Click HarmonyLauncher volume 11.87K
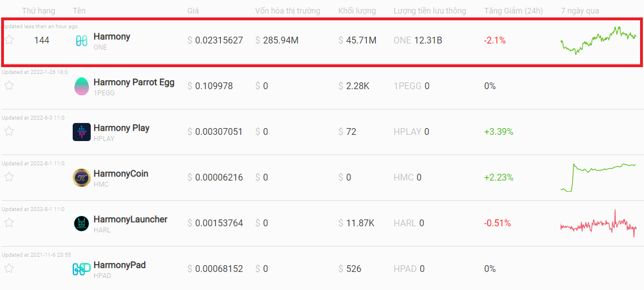This screenshot has width=644, height=290. pos(357,223)
